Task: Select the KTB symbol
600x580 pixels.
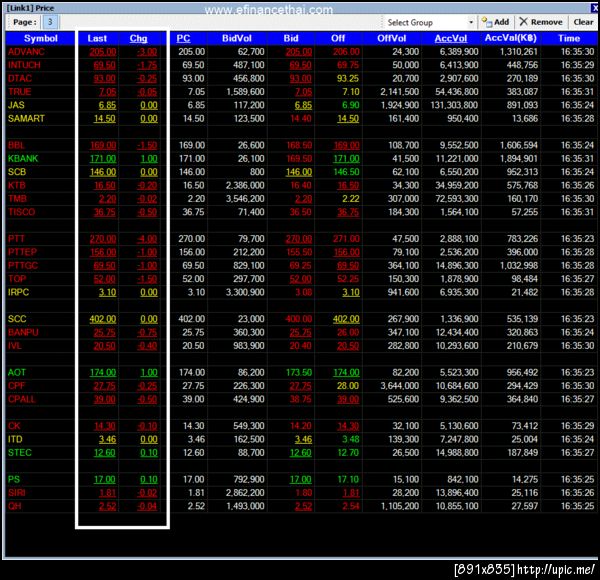Action: (16, 185)
